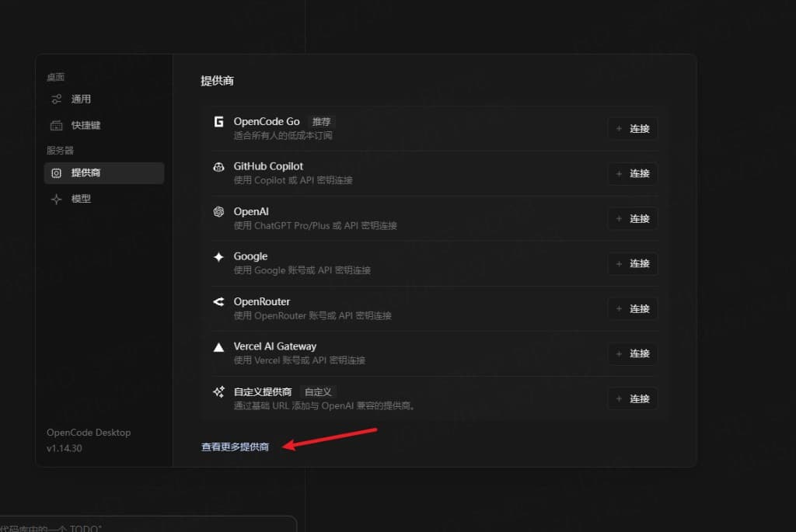Click the 快捷键 keyboard icon
The height and width of the screenshot is (532, 796).
(56, 125)
